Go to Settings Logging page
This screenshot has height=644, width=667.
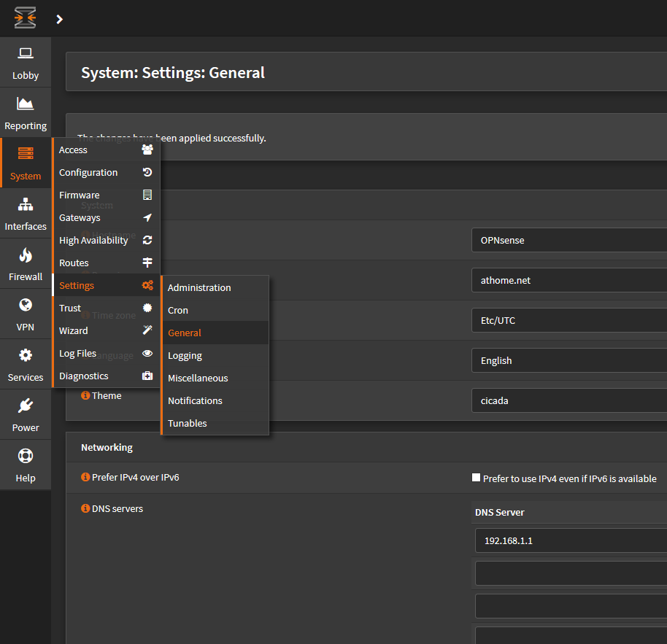(215, 355)
